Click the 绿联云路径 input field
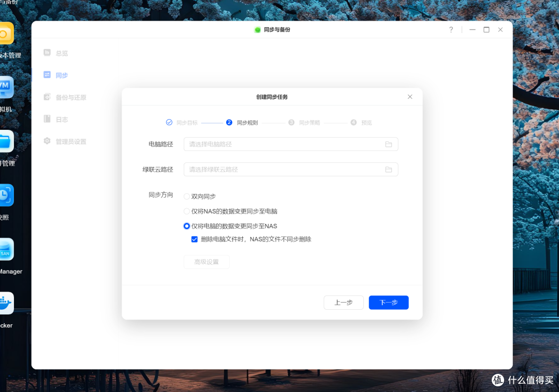Image resolution: width=559 pixels, height=392 pixels. [x=290, y=170]
